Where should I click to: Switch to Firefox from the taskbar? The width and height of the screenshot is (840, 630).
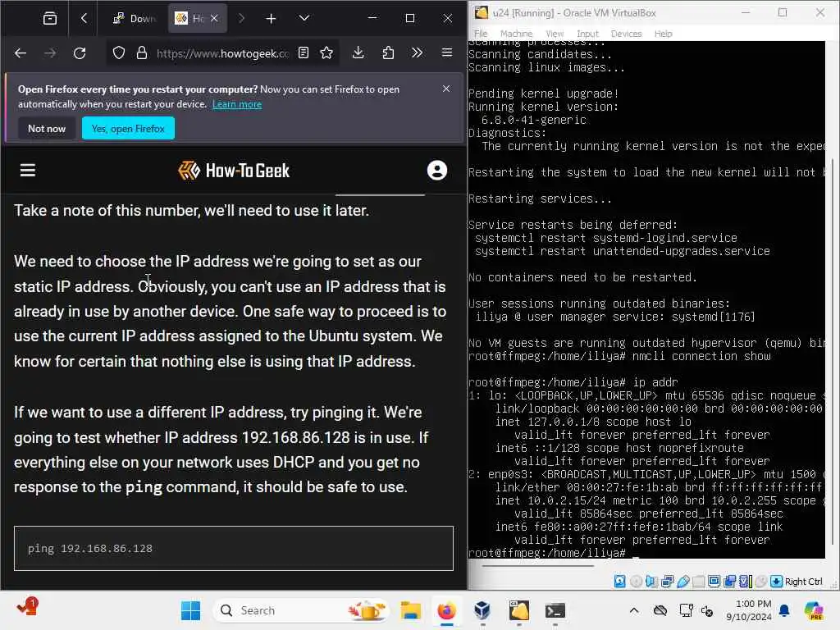446,610
